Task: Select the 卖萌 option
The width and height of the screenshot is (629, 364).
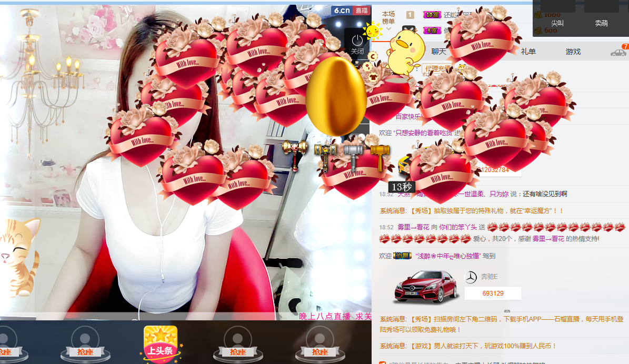Action: pyautogui.click(x=601, y=23)
